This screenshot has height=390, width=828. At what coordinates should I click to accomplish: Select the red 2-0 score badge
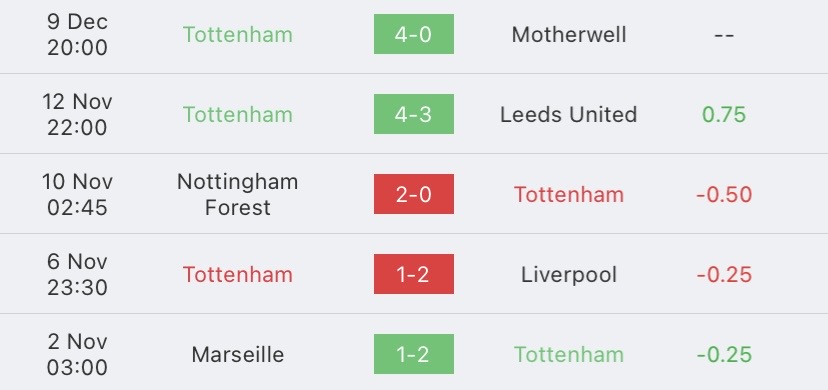(413, 194)
